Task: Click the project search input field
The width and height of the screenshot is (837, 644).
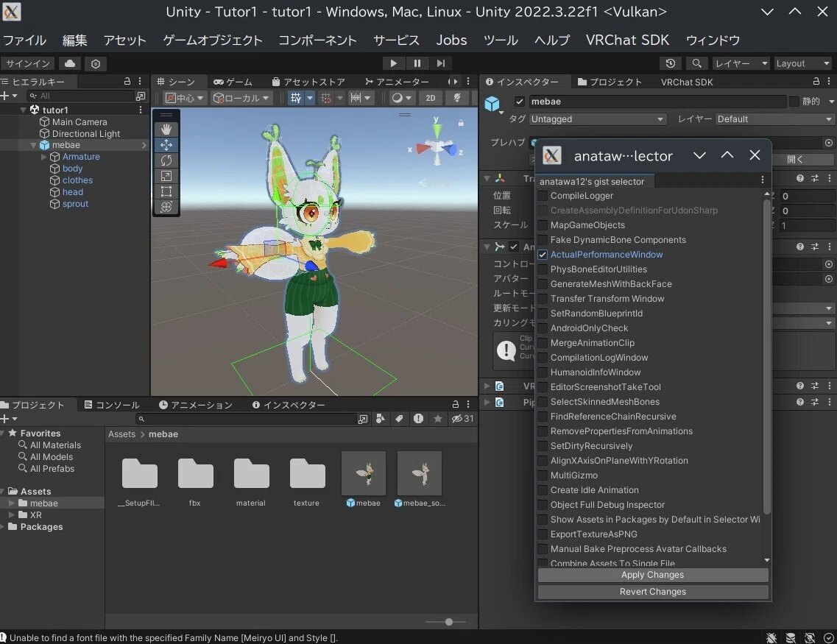Action: pos(246,419)
